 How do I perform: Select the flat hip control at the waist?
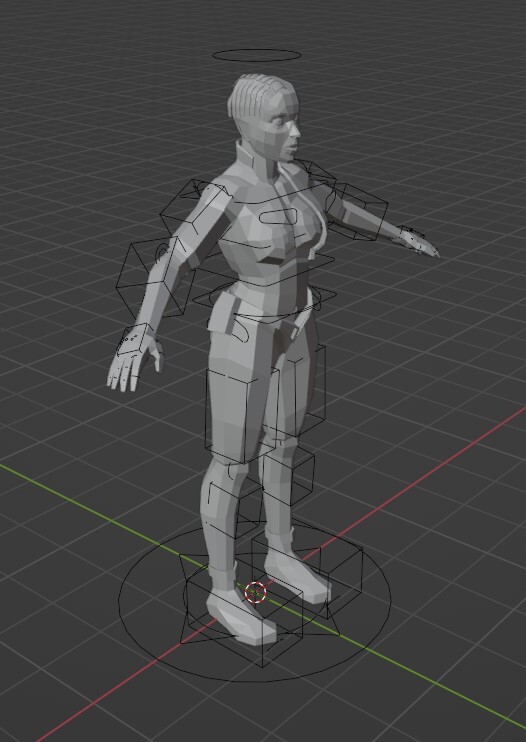pyautogui.click(x=265, y=298)
